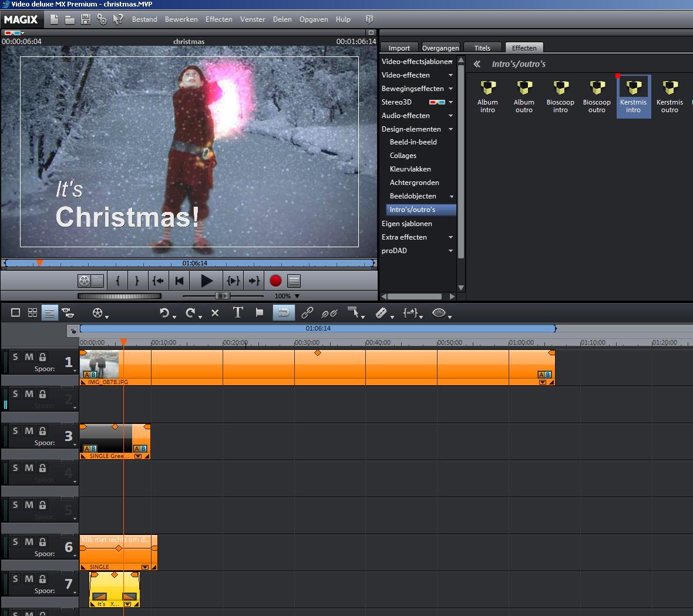Undo the last action with the undo arrow
693x616 pixels.
pyautogui.click(x=164, y=313)
